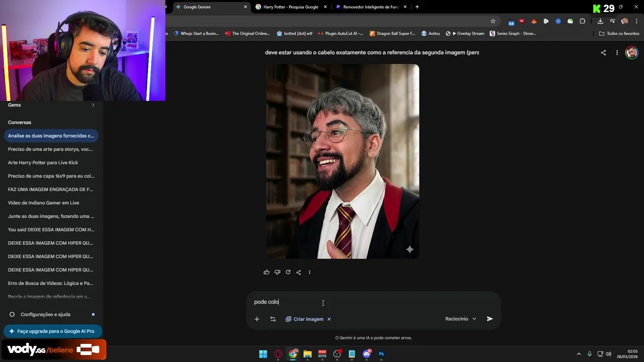644x362 pixels.
Task: Click the blue 0.0 extension icon
Action: 511,22
